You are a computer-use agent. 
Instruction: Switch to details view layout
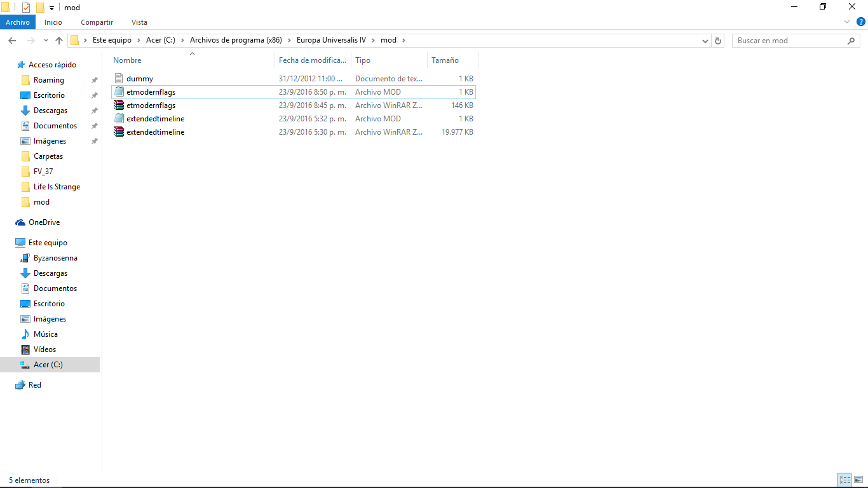point(844,480)
